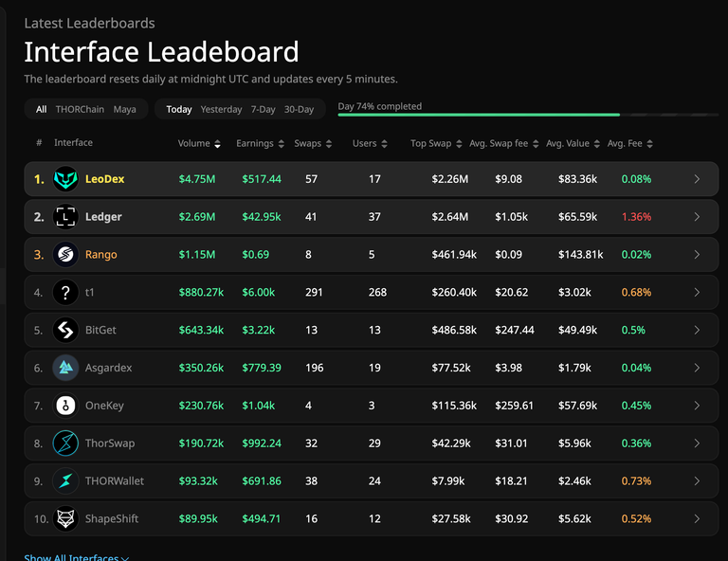Image resolution: width=728 pixels, height=561 pixels.
Task: Switch to 30-Day time range
Action: click(x=299, y=110)
